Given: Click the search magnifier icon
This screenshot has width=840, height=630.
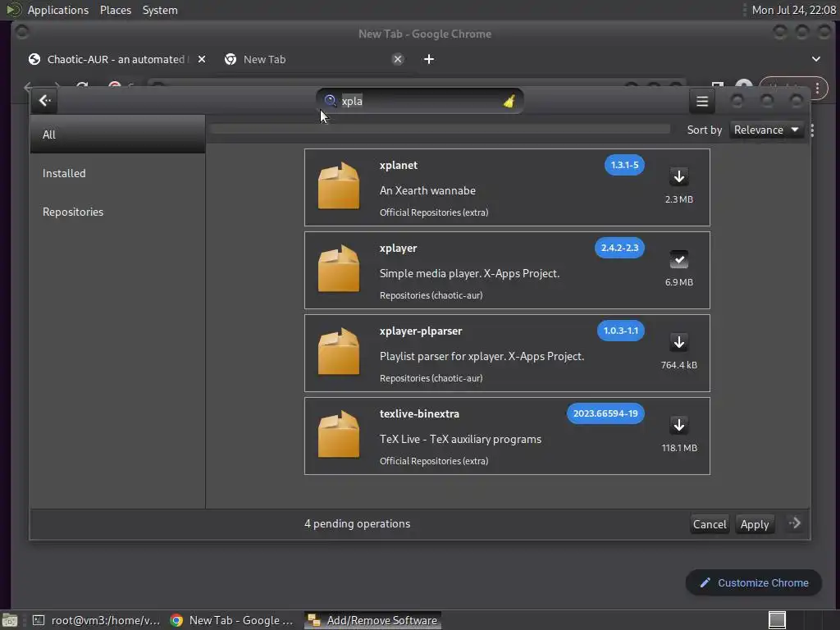Looking at the screenshot, I should click(x=330, y=101).
